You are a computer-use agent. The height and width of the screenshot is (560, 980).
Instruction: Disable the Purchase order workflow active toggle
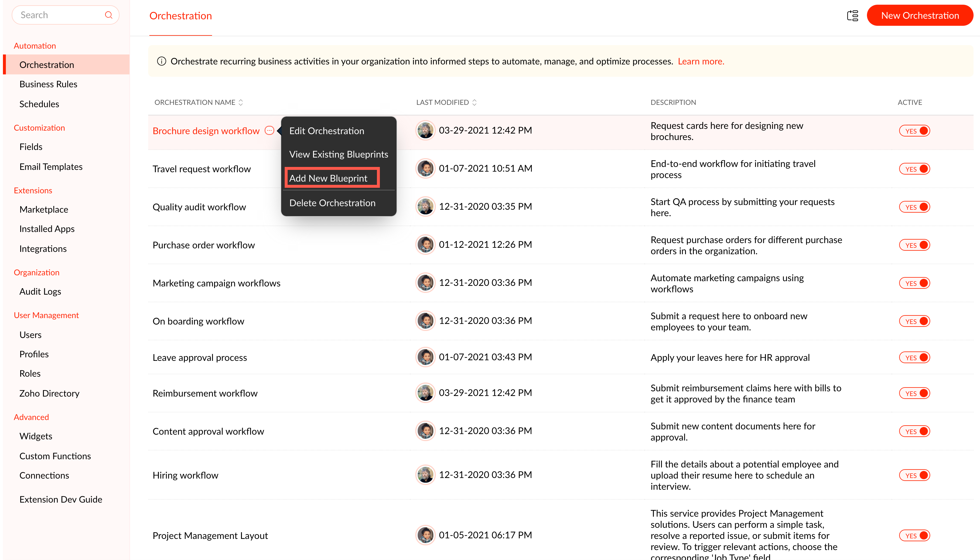(x=914, y=245)
